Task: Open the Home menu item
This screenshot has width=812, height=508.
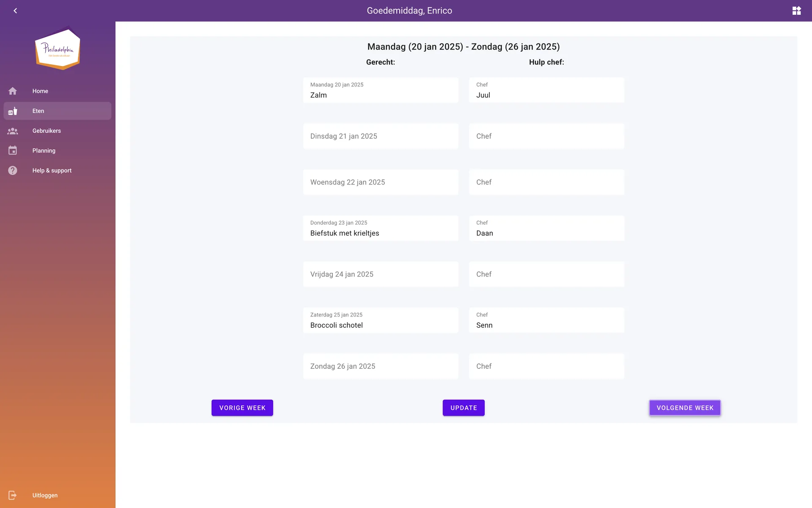Action: coord(58,91)
